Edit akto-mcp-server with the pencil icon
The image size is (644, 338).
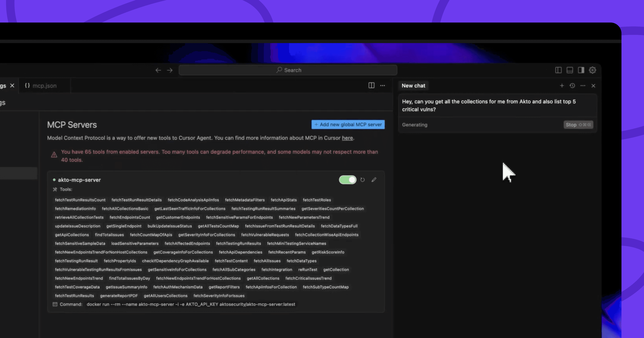pyautogui.click(x=374, y=180)
